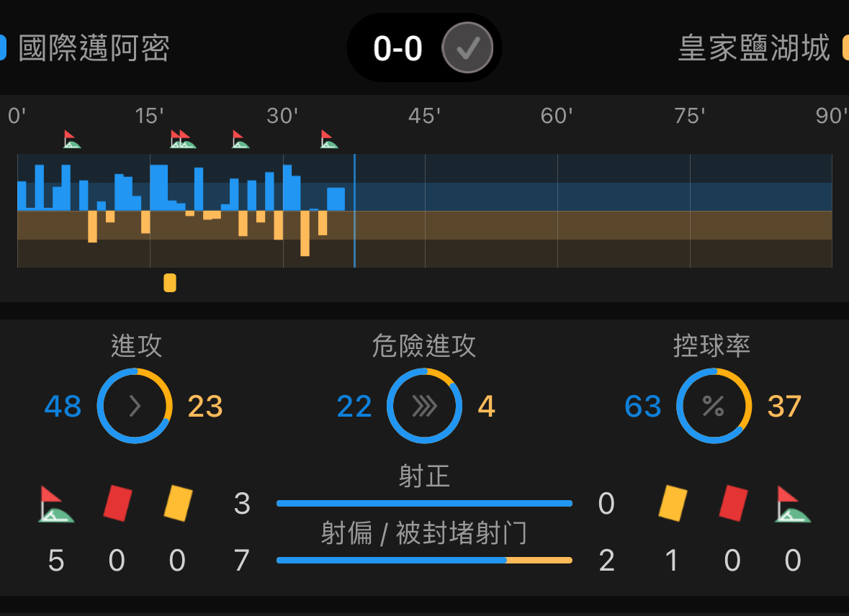Click the 進攻 attack chevron circle icon

pos(135,406)
